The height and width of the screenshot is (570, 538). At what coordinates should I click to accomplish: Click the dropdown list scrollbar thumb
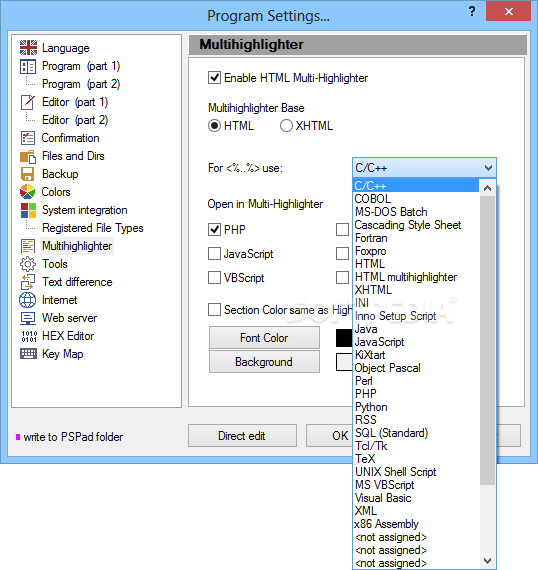coord(487,340)
